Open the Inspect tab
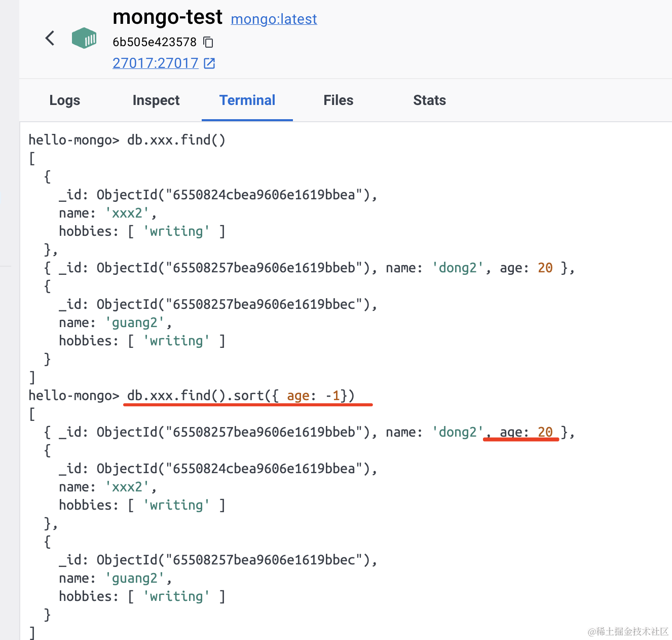This screenshot has width=672, height=640. 156,100
